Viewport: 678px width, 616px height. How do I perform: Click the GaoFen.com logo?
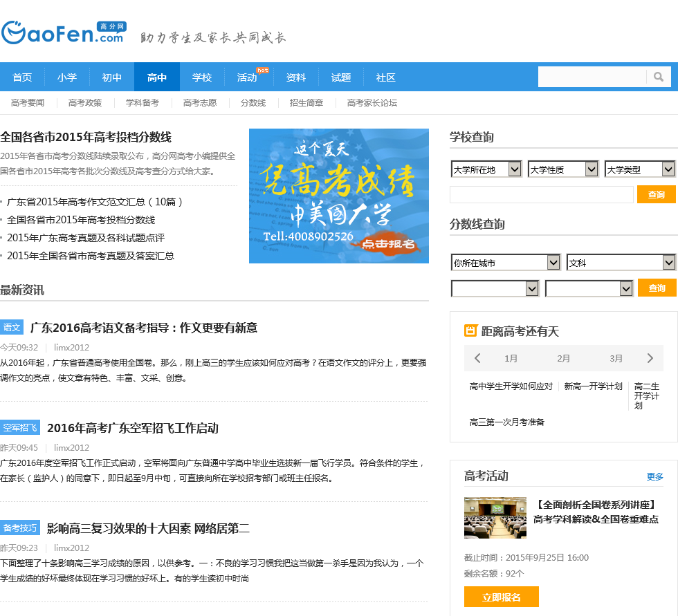(x=64, y=32)
